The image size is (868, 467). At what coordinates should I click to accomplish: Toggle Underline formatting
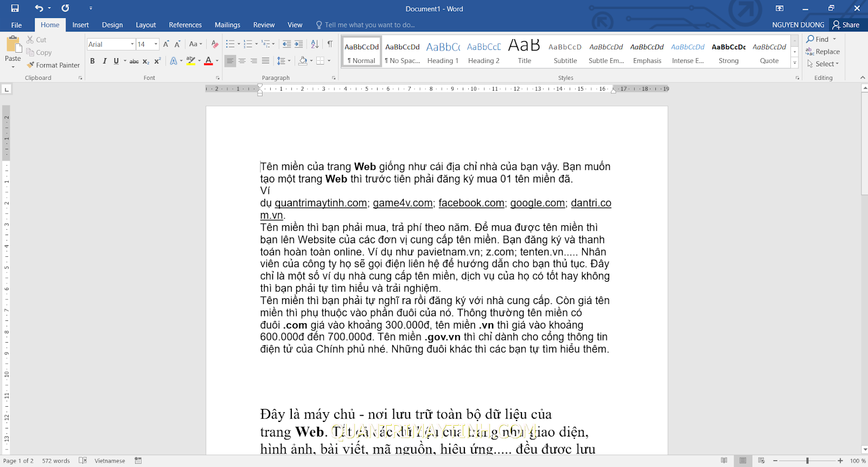click(116, 61)
